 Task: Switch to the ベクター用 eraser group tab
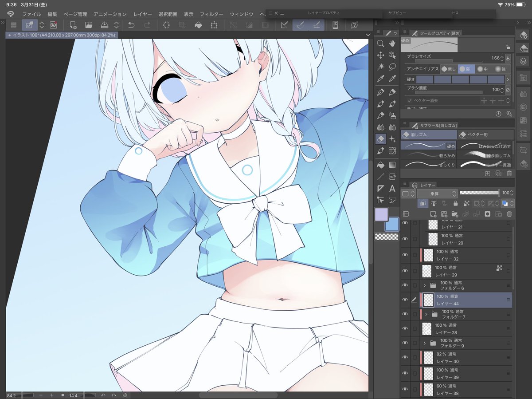click(486, 134)
